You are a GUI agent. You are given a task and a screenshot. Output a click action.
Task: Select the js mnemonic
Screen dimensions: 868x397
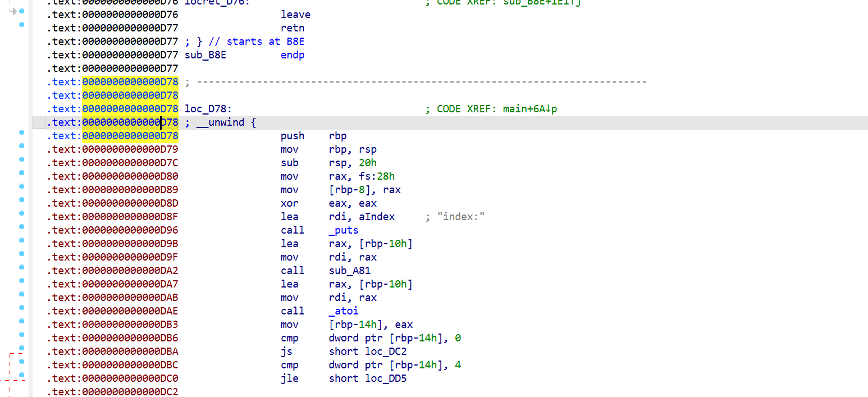click(286, 352)
